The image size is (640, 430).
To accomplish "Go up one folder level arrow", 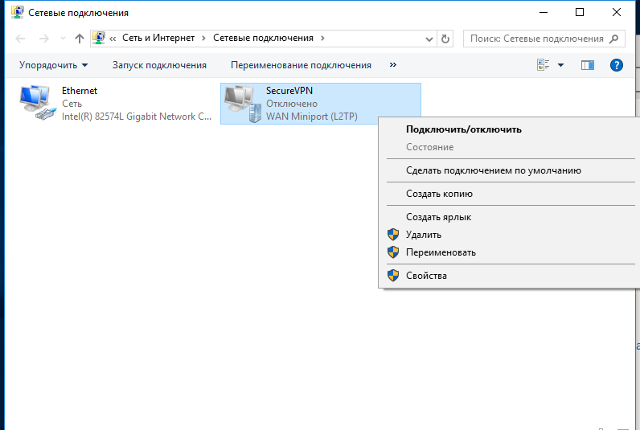I will tap(79, 39).
